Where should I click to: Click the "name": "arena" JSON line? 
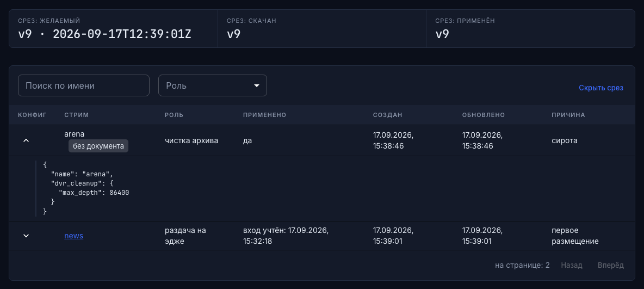click(82, 174)
